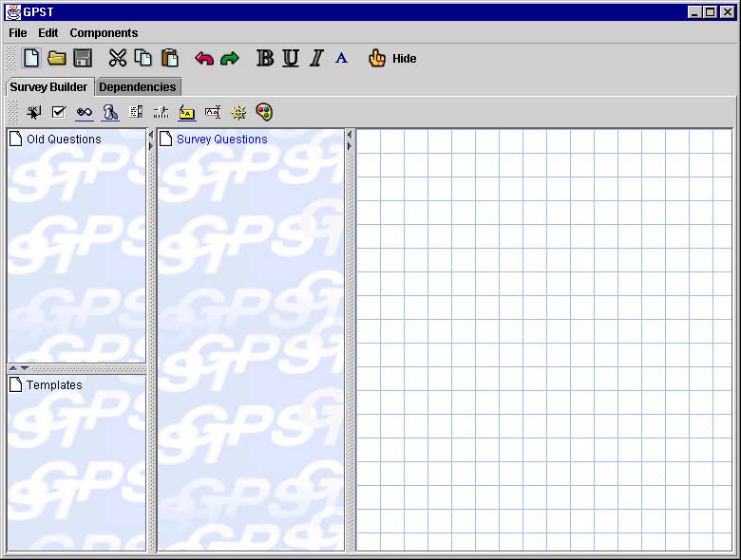
Task: Collapse the Old Questions panel divider arrow
Action: coord(150,135)
